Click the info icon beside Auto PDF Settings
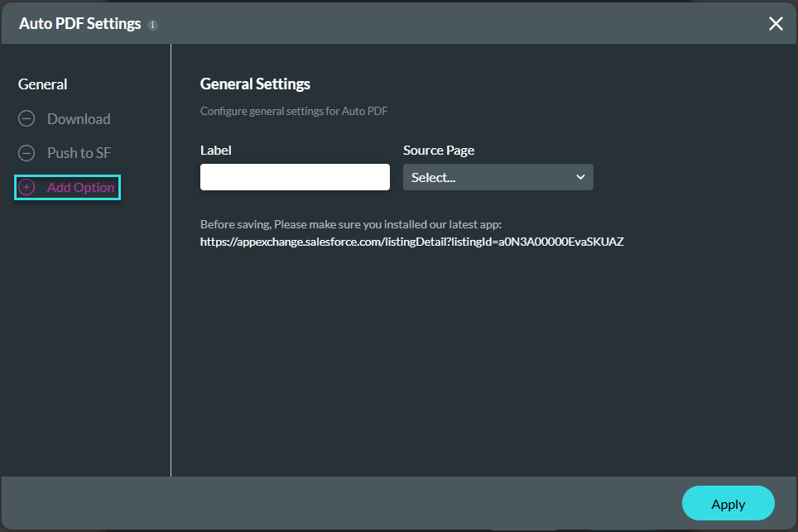The height and width of the screenshot is (532, 798). point(152,25)
